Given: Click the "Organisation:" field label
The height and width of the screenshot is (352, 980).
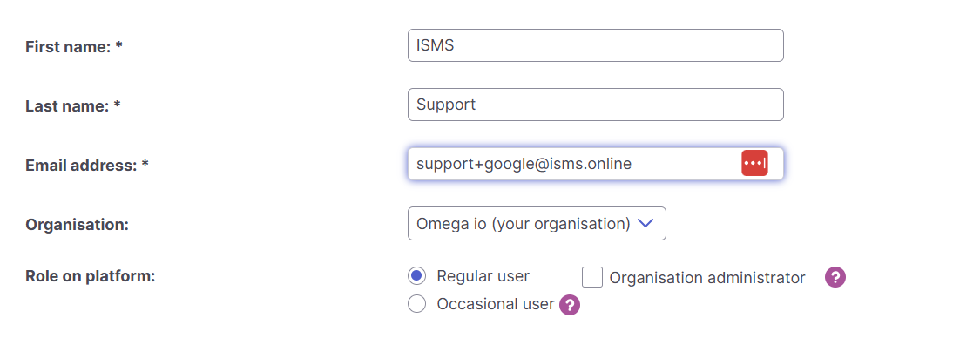Looking at the screenshot, I should coord(77,224).
